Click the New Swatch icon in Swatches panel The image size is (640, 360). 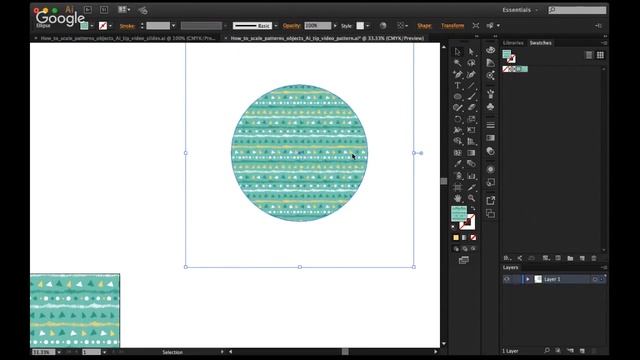click(x=582, y=258)
